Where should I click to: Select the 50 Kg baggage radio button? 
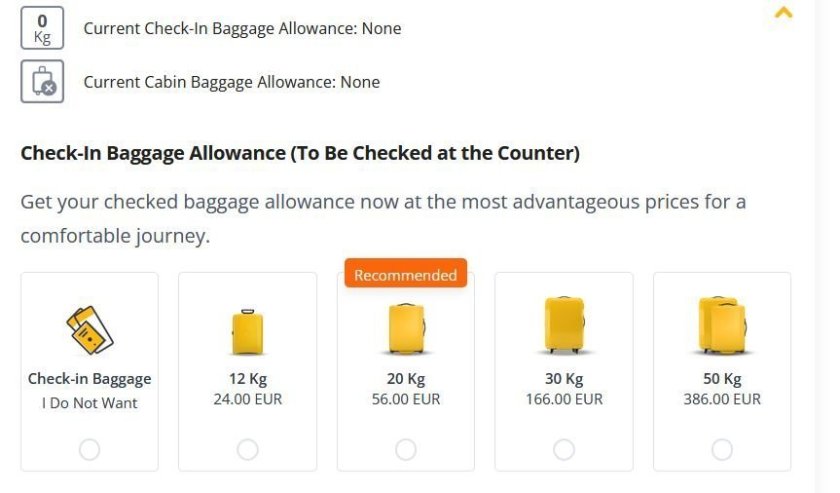click(722, 450)
